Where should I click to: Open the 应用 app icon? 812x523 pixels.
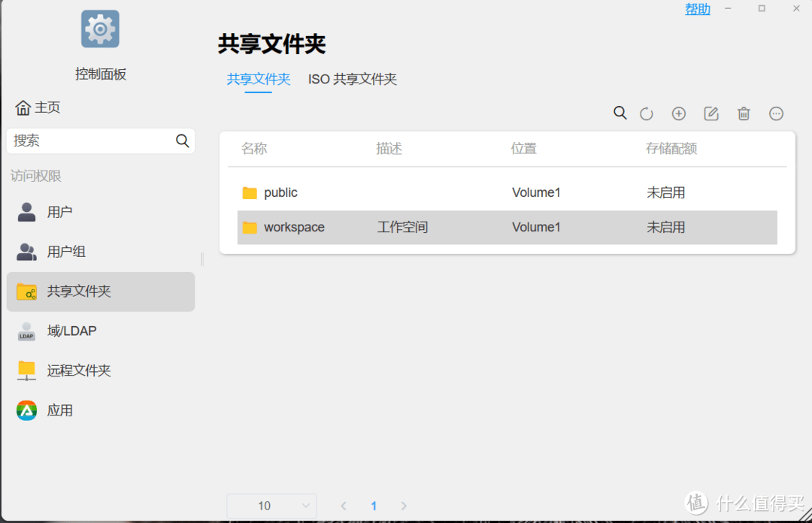click(26, 410)
